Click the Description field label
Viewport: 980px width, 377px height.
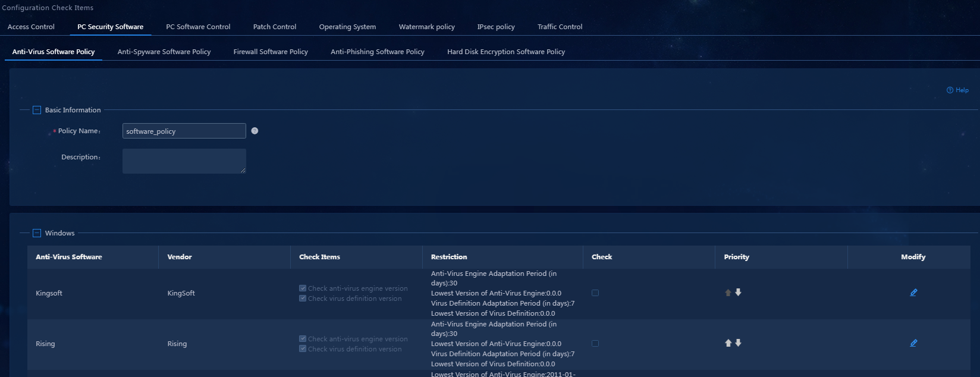click(81, 157)
